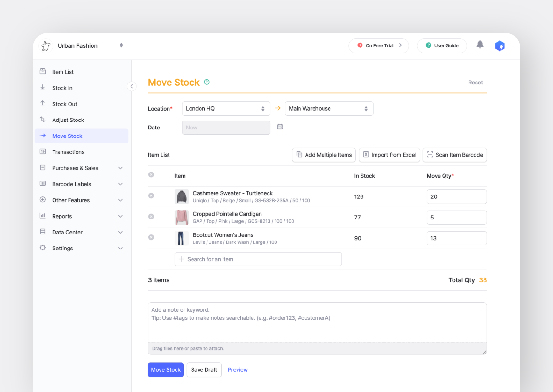Collapse the sidebar with the arrow button

131,86
